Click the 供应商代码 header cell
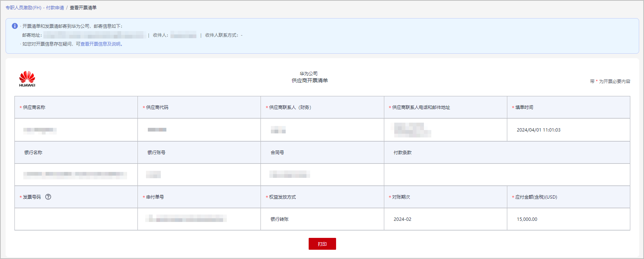The height and width of the screenshot is (259, 644). pyautogui.click(x=199, y=107)
